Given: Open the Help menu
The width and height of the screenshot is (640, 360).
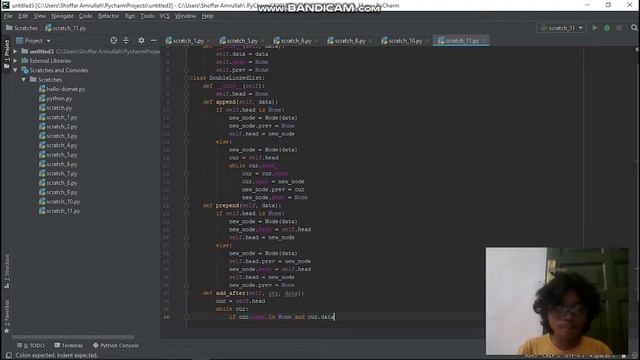Looking at the screenshot, I should (x=207, y=16).
